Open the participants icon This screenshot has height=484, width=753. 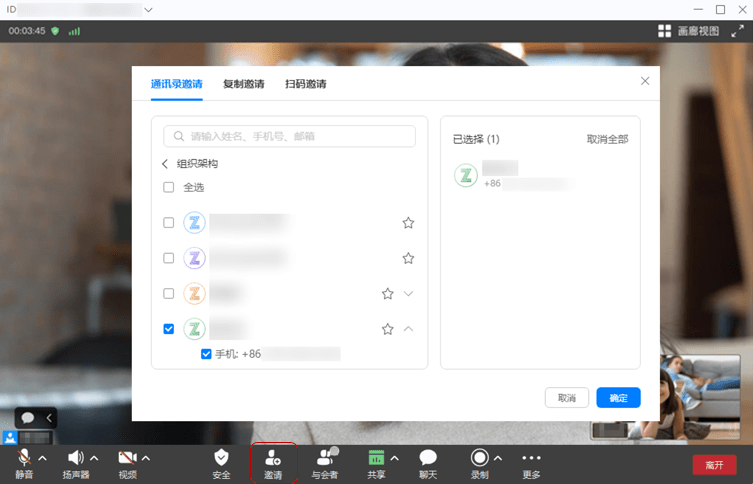coord(324,458)
